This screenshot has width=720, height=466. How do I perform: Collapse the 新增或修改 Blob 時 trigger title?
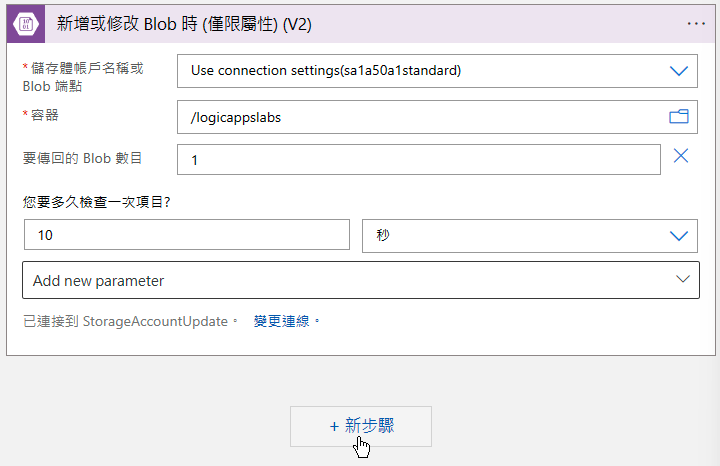[x=184, y=24]
